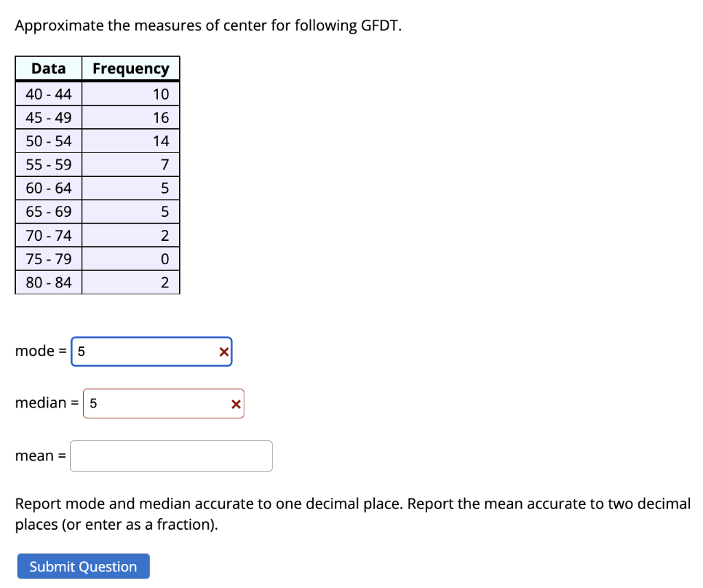Select the 45 - 49 data row label

(x=48, y=117)
